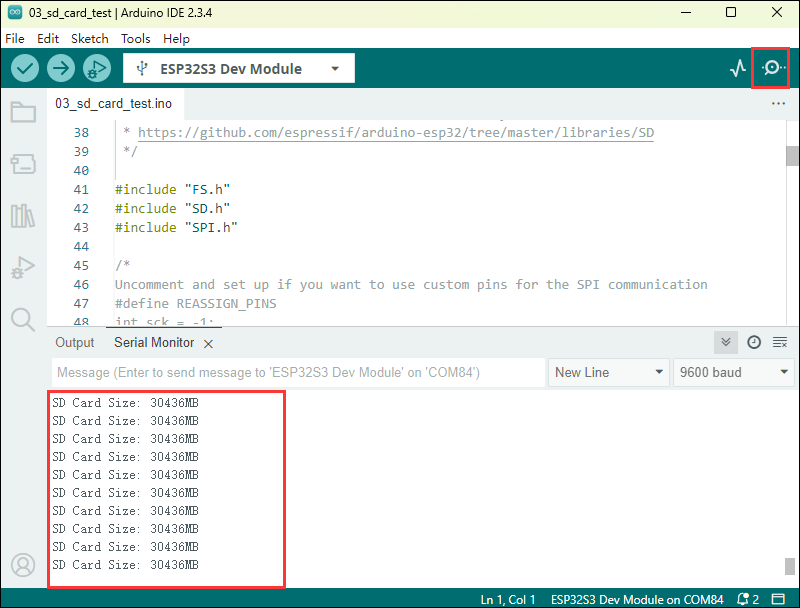The width and height of the screenshot is (800, 608).
Task: Close the Serial Monitor tab
Action: pyautogui.click(x=208, y=344)
